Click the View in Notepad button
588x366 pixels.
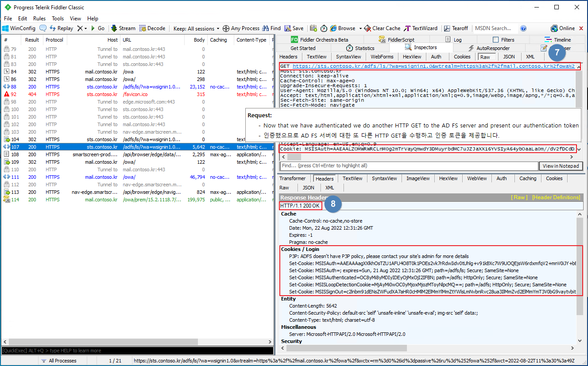(561, 166)
